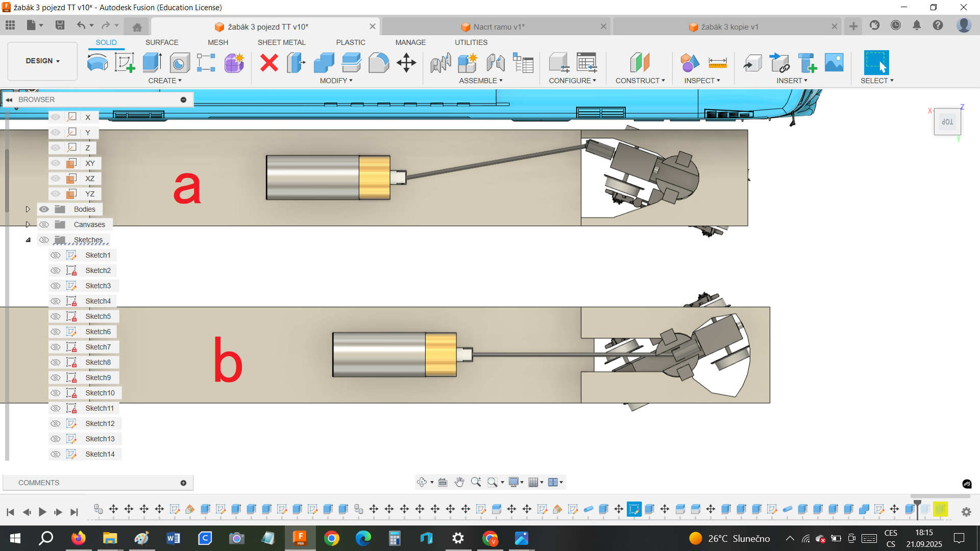Switch to the SURFACE ribbon tab
This screenshot has width=980, height=551.
[x=162, y=42]
